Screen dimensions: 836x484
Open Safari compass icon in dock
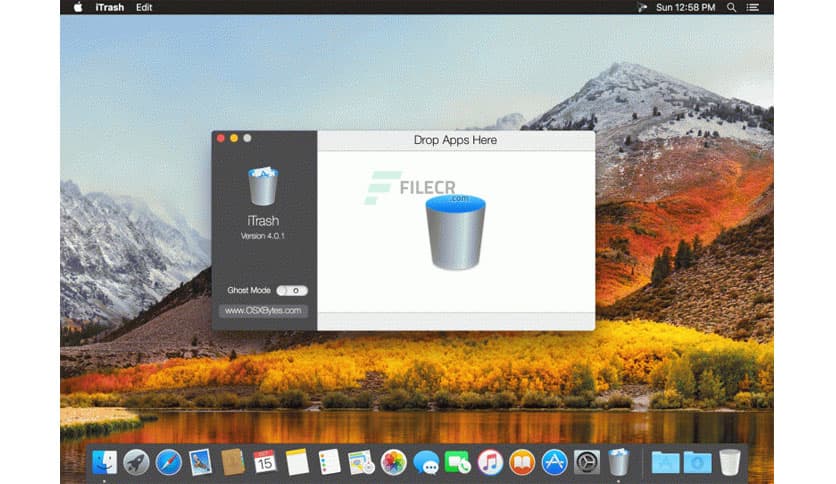click(168, 461)
